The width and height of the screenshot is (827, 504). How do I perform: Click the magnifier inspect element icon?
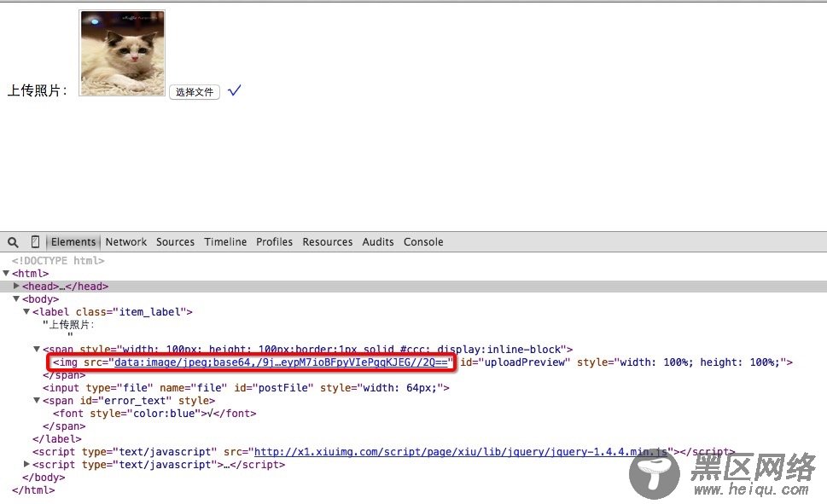pyautogui.click(x=13, y=242)
